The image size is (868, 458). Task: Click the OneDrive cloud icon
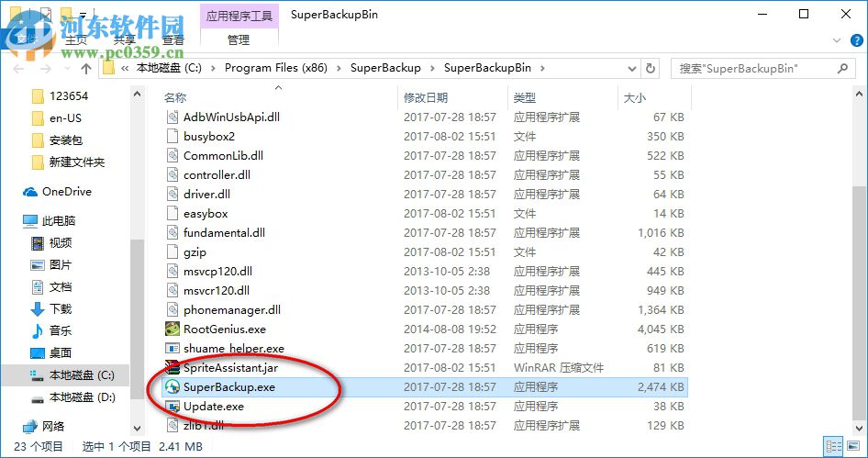coord(30,192)
